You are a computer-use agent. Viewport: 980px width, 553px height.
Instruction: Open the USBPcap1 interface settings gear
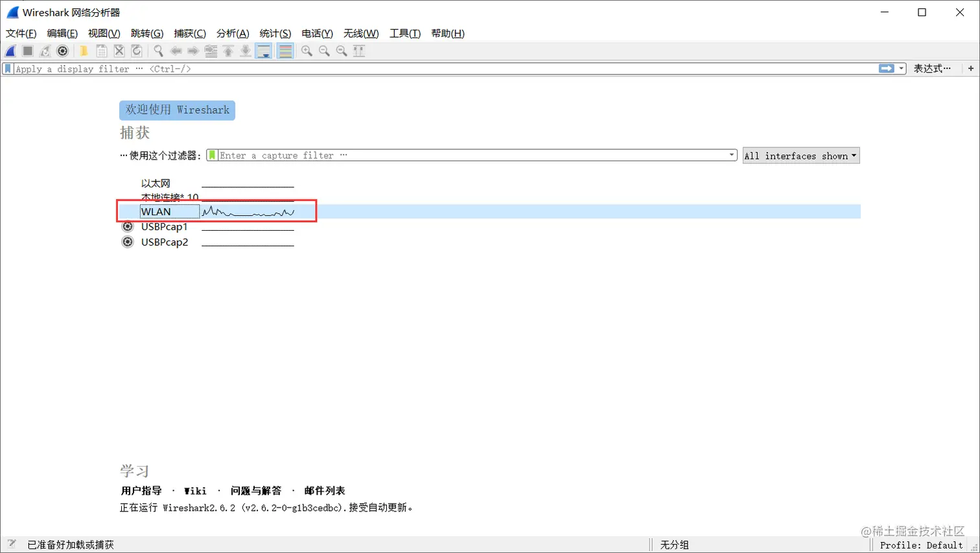[x=128, y=227]
